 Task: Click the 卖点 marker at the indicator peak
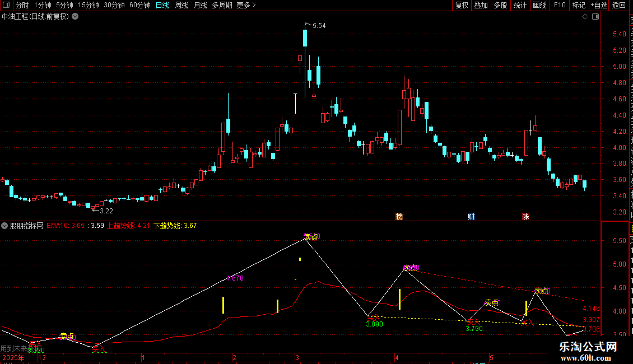pyautogui.click(x=311, y=236)
